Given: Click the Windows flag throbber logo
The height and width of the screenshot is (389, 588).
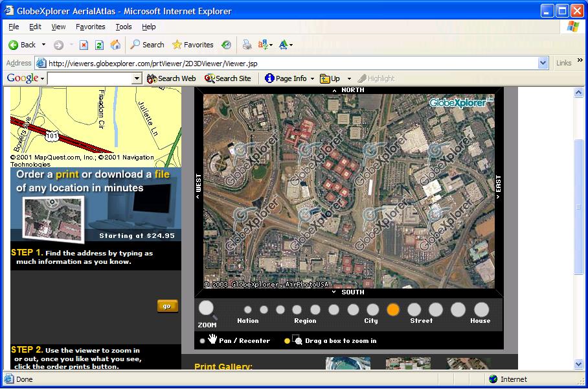Looking at the screenshot, I should coord(572,27).
